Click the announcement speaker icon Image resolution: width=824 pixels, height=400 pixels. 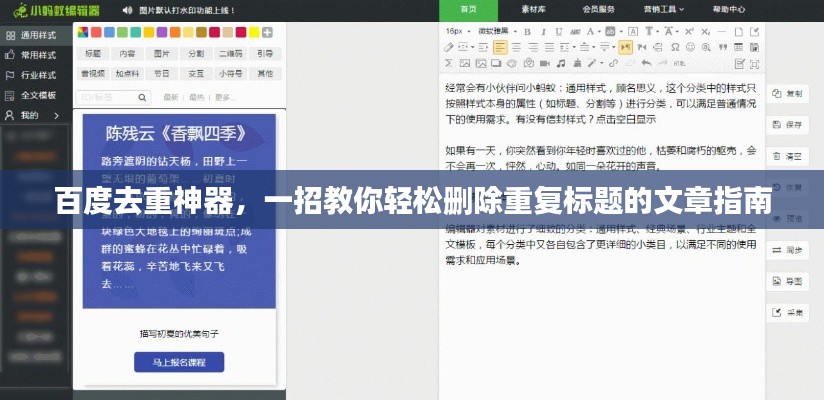(128, 10)
